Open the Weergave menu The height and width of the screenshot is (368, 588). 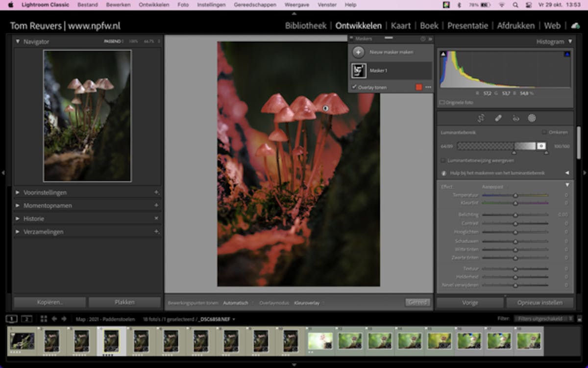tap(296, 4)
